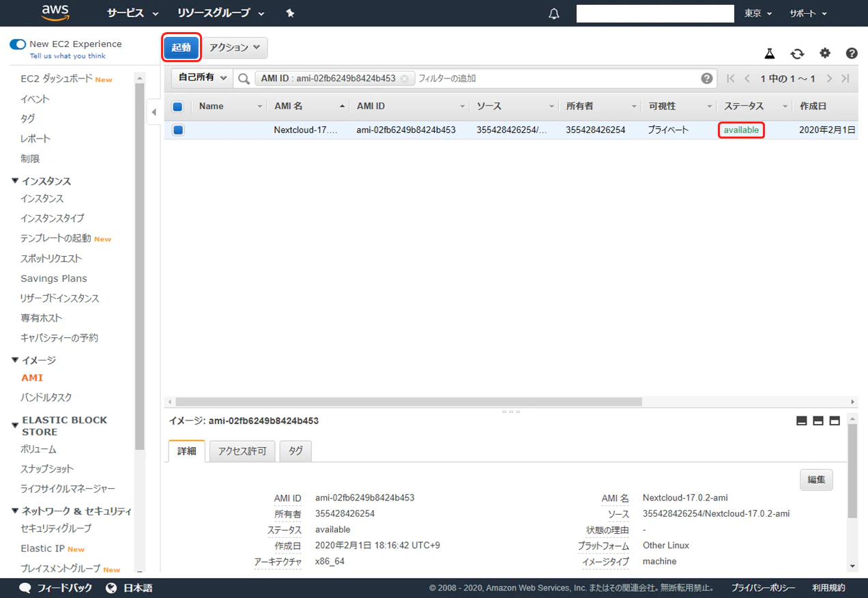The width and height of the screenshot is (868, 598).
Task: Click the AWS logo home icon
Action: click(55, 12)
